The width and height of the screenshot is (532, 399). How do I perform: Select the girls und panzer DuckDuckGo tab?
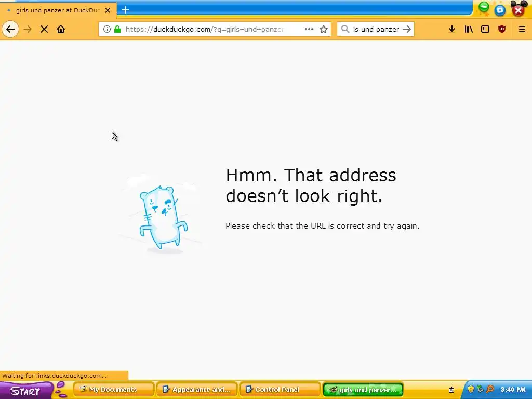[58, 10]
